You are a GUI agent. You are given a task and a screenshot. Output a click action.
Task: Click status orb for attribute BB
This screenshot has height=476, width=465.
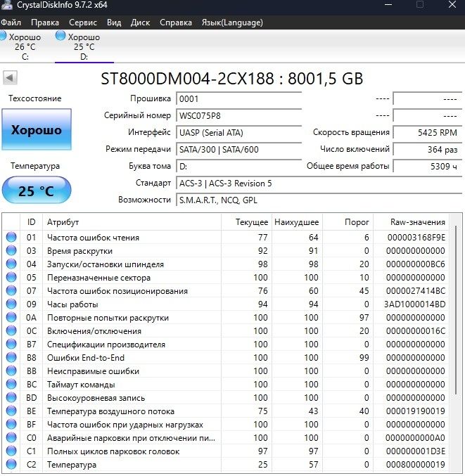11,371
